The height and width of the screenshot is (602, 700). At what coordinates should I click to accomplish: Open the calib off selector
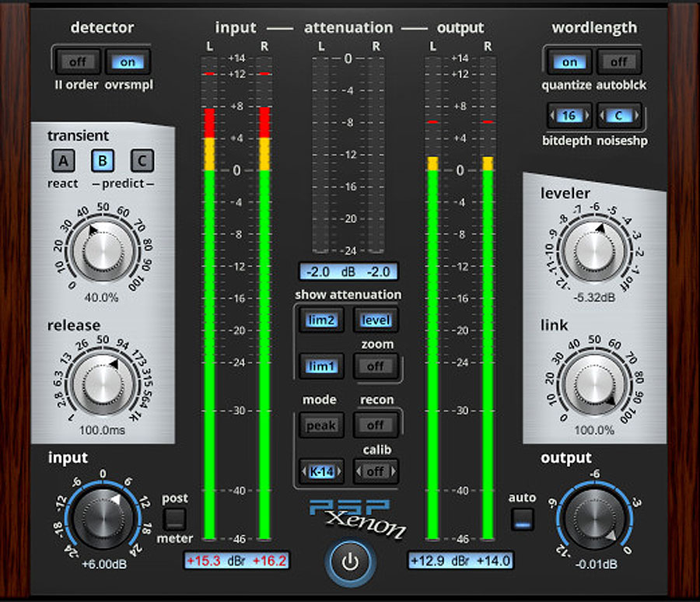[x=376, y=471]
